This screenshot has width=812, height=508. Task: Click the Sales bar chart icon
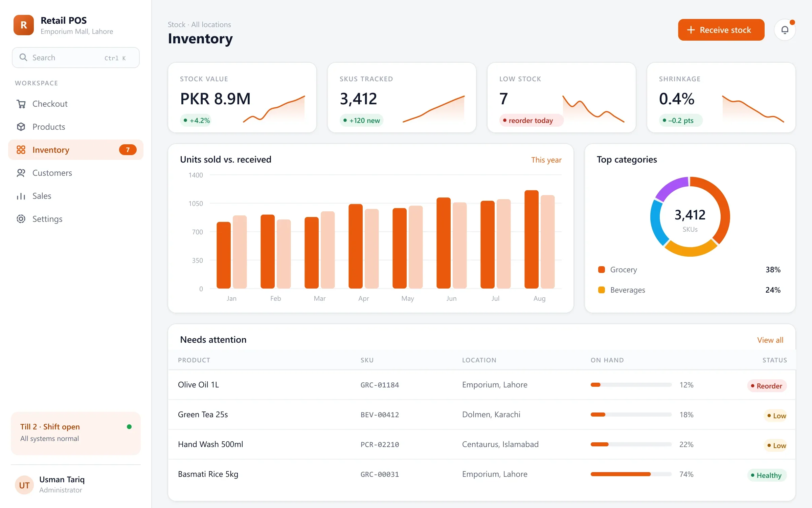pyautogui.click(x=21, y=196)
